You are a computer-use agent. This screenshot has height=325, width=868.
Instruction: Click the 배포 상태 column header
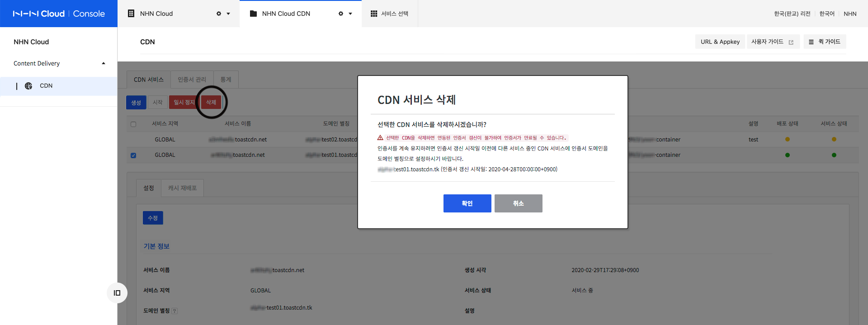[788, 124]
